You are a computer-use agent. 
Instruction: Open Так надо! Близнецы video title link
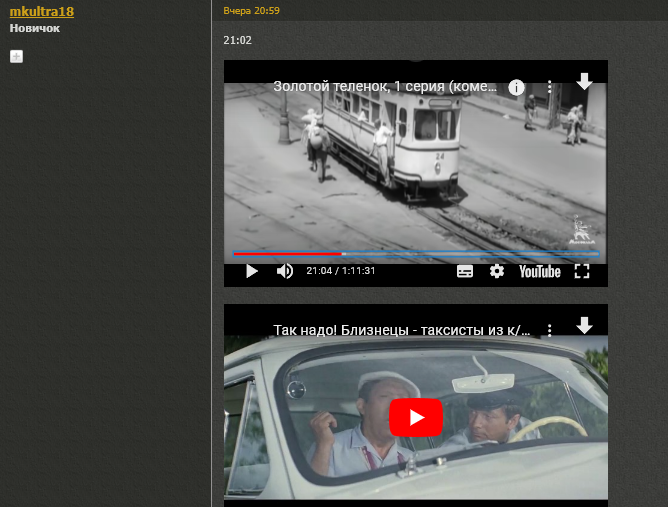(x=402, y=330)
